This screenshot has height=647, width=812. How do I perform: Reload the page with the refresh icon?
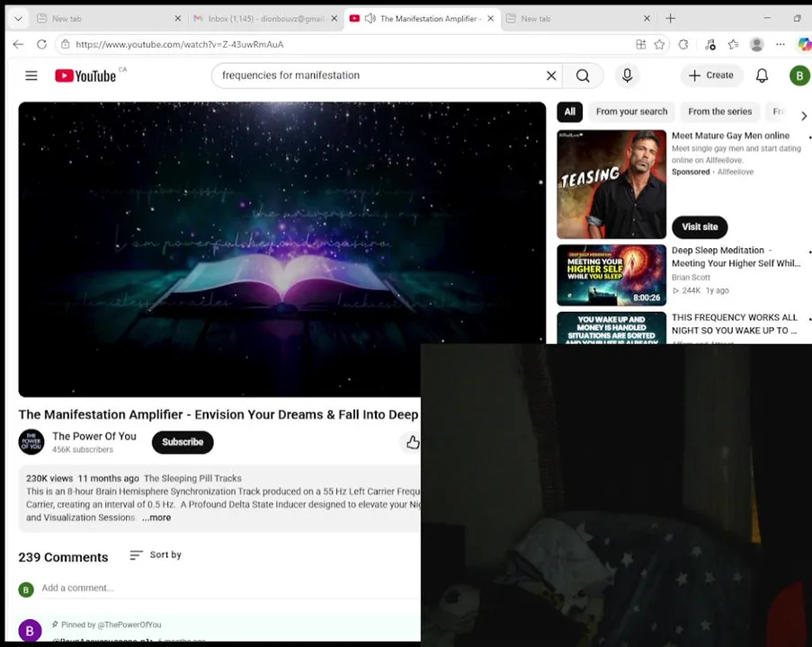click(x=42, y=45)
